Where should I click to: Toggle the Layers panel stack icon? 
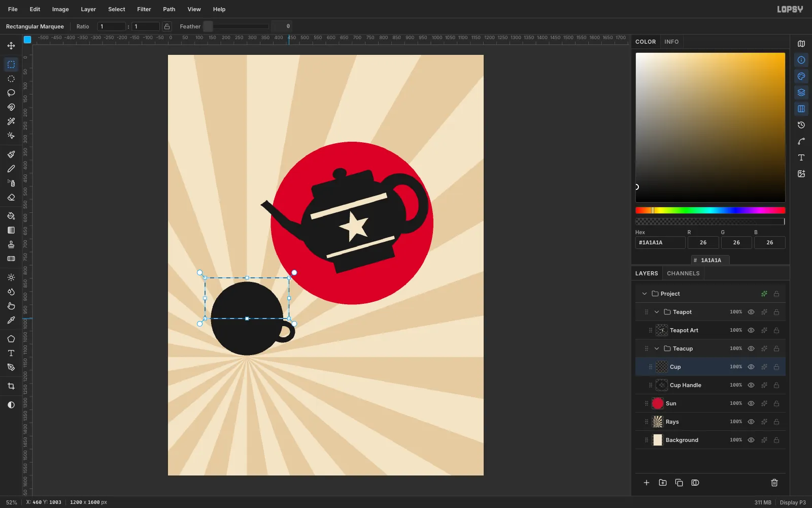[x=801, y=92]
